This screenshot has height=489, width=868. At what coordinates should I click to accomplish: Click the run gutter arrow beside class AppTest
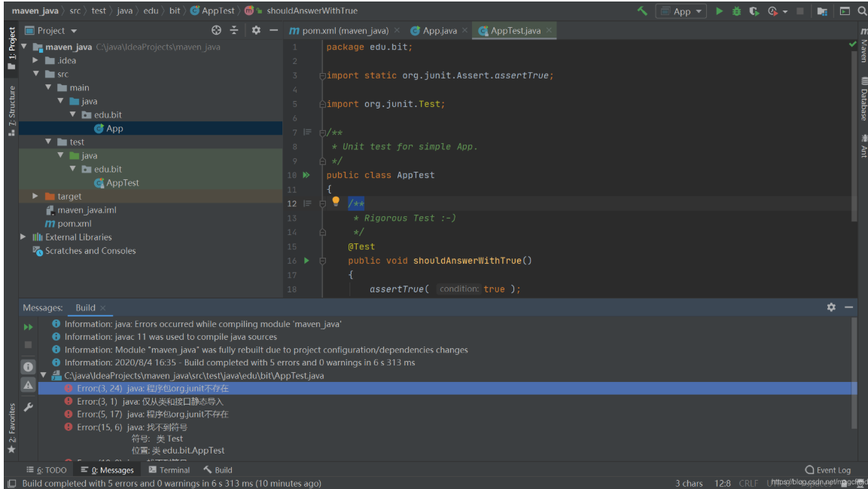pyautogui.click(x=306, y=175)
